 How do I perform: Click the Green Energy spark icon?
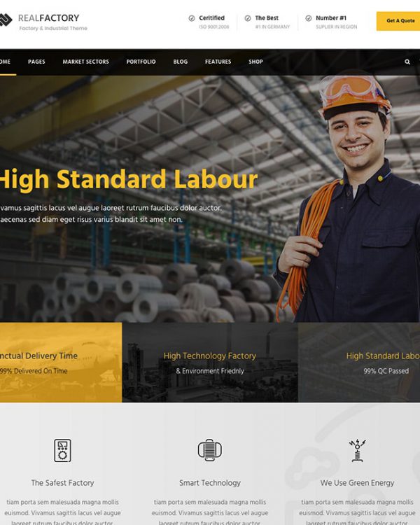(358, 450)
